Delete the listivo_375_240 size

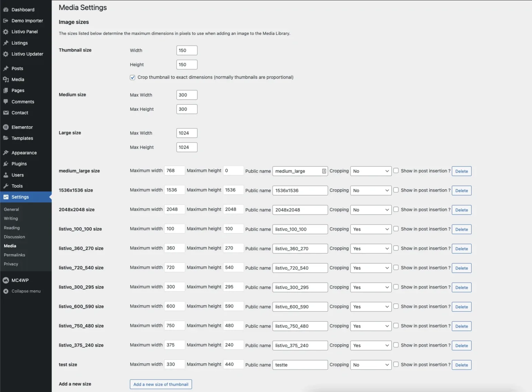click(462, 346)
